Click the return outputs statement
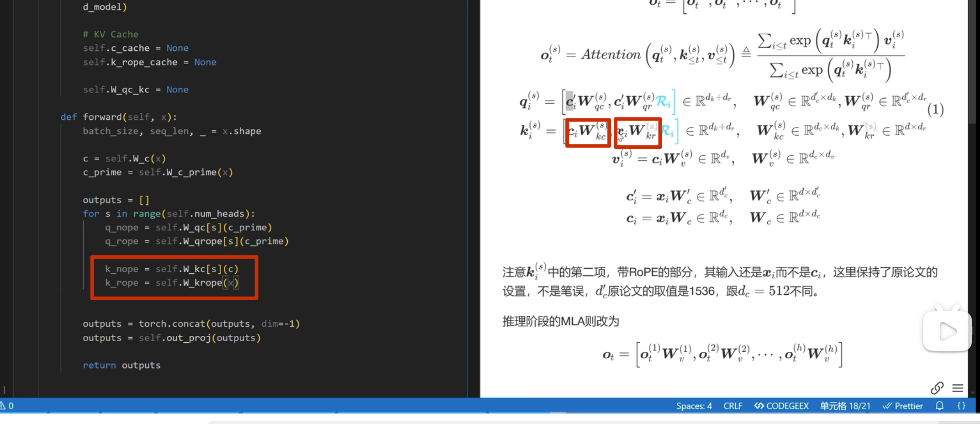The image size is (980, 424). tap(121, 365)
